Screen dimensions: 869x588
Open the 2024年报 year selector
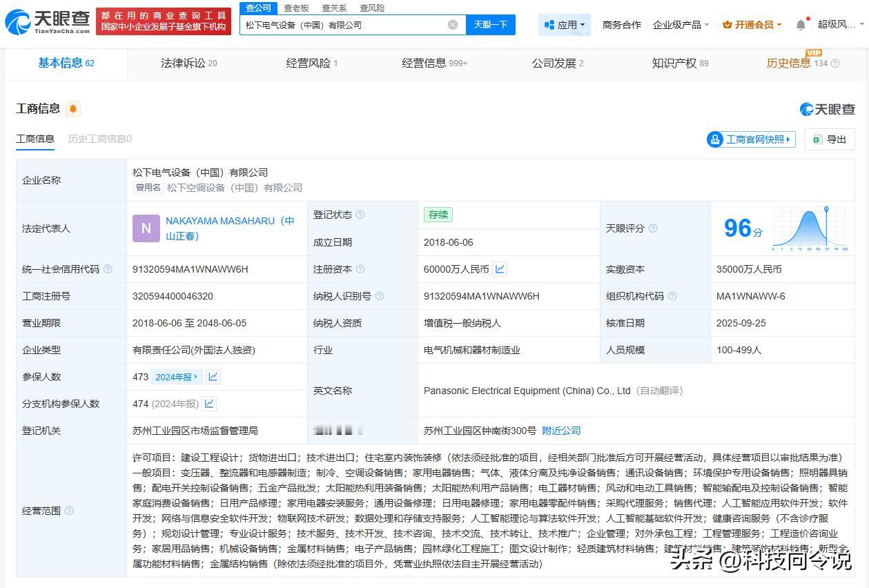click(177, 377)
